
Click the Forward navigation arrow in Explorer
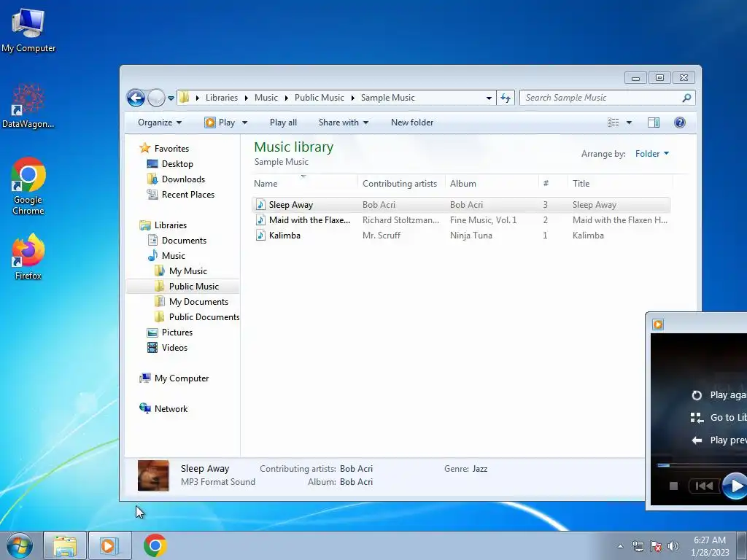tap(156, 98)
